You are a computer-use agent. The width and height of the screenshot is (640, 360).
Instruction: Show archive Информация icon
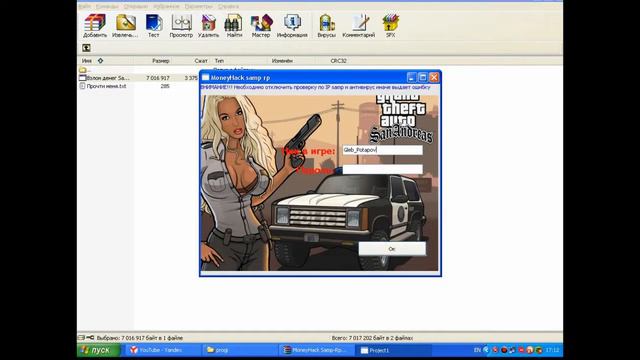292,25
